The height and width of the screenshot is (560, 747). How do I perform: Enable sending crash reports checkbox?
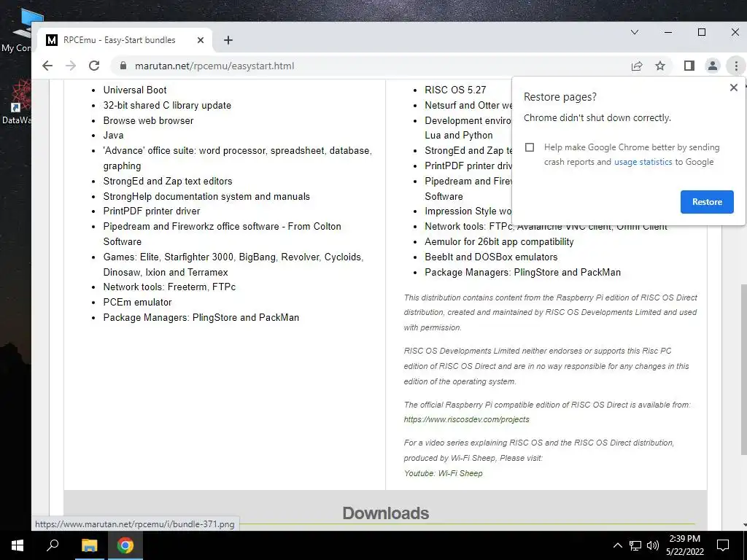[x=530, y=147]
